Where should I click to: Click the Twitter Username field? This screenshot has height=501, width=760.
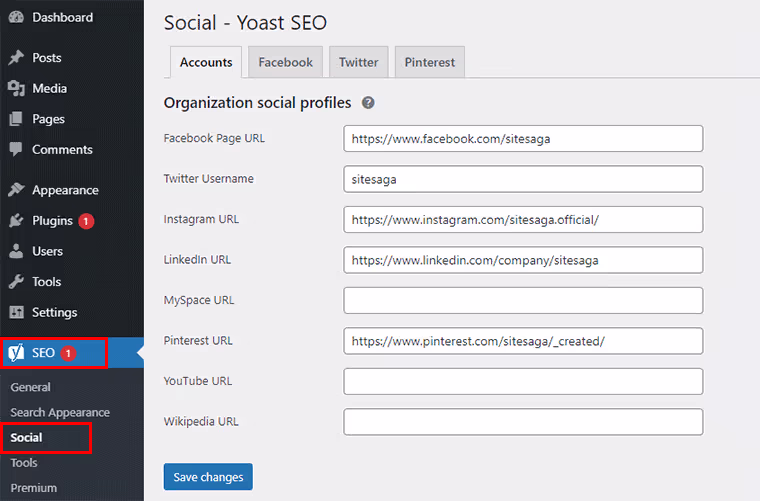pyautogui.click(x=523, y=179)
